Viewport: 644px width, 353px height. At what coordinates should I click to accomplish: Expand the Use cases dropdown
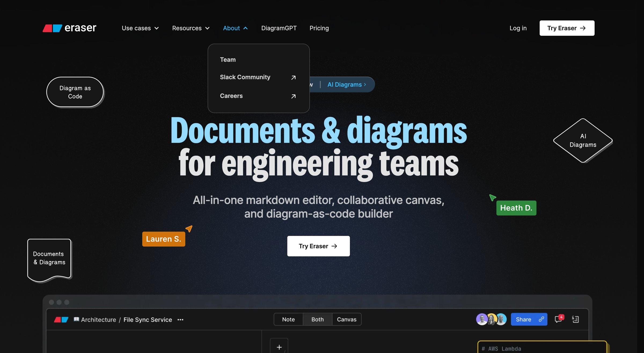pyautogui.click(x=140, y=28)
